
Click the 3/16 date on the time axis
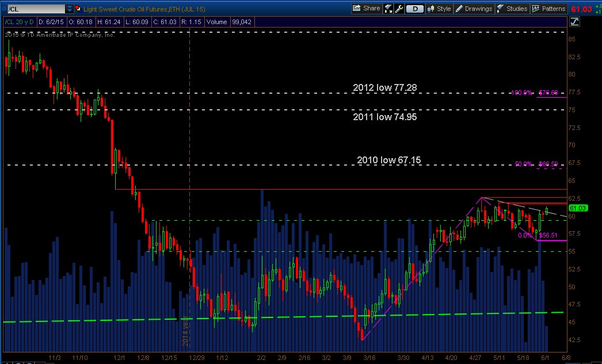pyautogui.click(x=369, y=358)
